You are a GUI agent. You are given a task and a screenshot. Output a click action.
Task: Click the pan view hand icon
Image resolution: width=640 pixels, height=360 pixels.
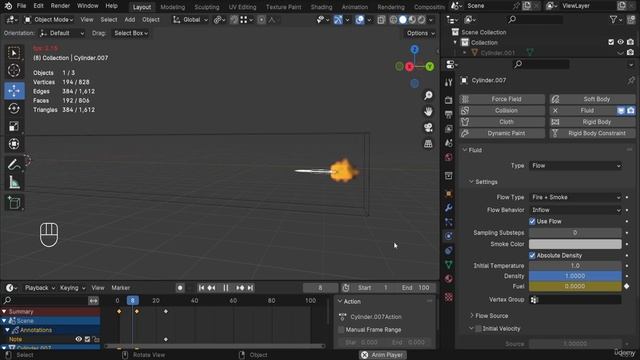(x=428, y=111)
